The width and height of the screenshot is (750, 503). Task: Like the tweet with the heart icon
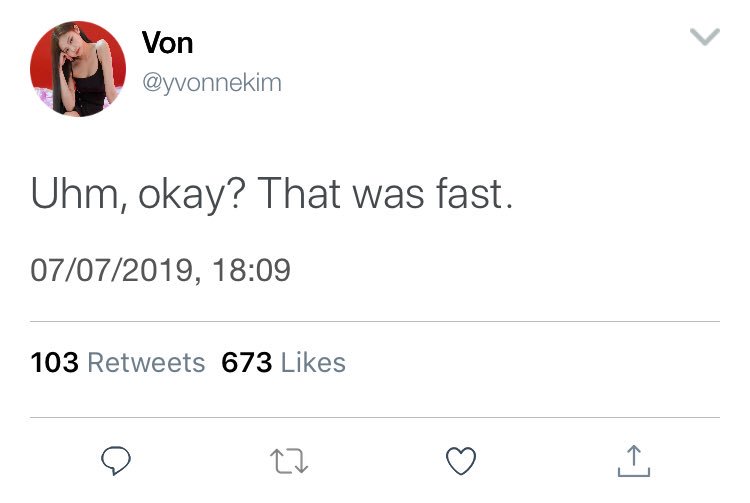[x=461, y=461]
